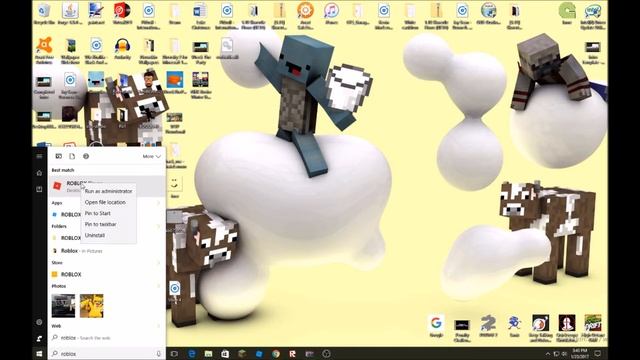The width and height of the screenshot is (640, 360).
Task: Open settings gear in search sidebar
Action: (x=39, y=322)
